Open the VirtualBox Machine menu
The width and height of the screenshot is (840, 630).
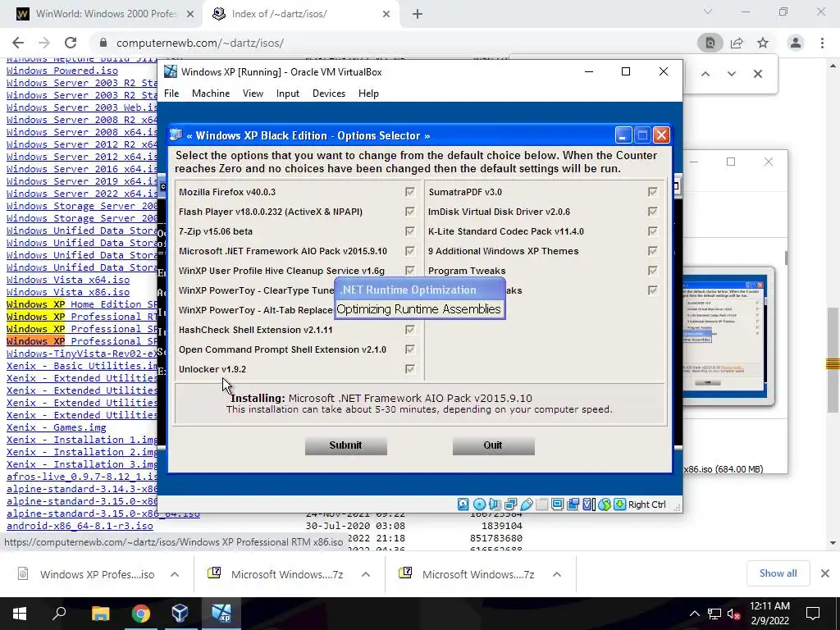click(211, 94)
